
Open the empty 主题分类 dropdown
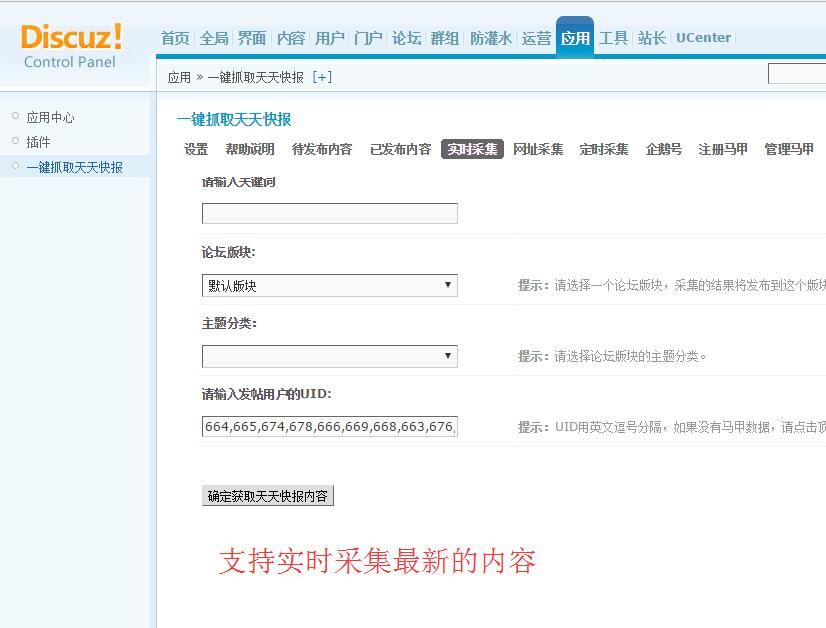click(330, 356)
